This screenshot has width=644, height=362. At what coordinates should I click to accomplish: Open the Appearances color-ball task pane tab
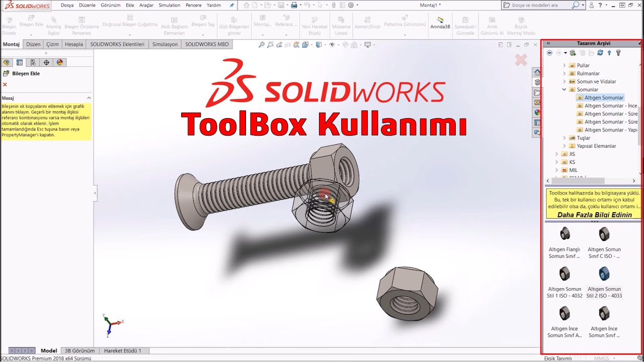tap(537, 113)
